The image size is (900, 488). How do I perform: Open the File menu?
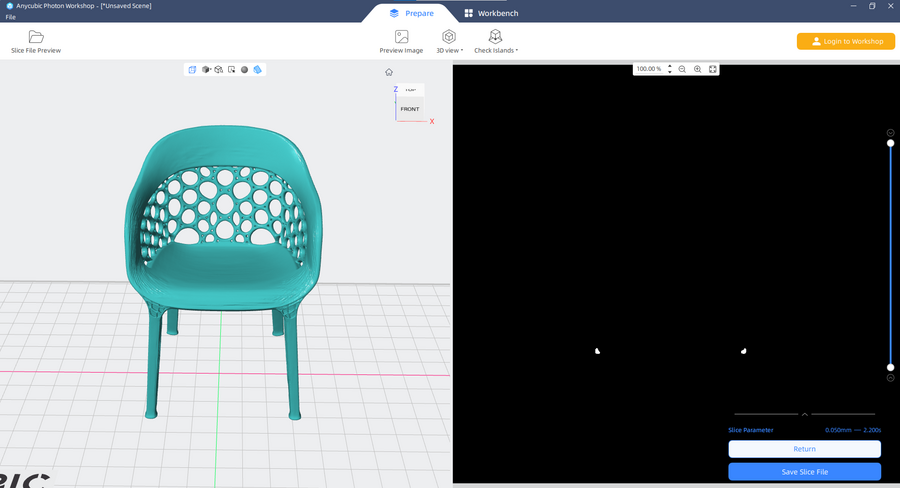pyautogui.click(x=10, y=17)
